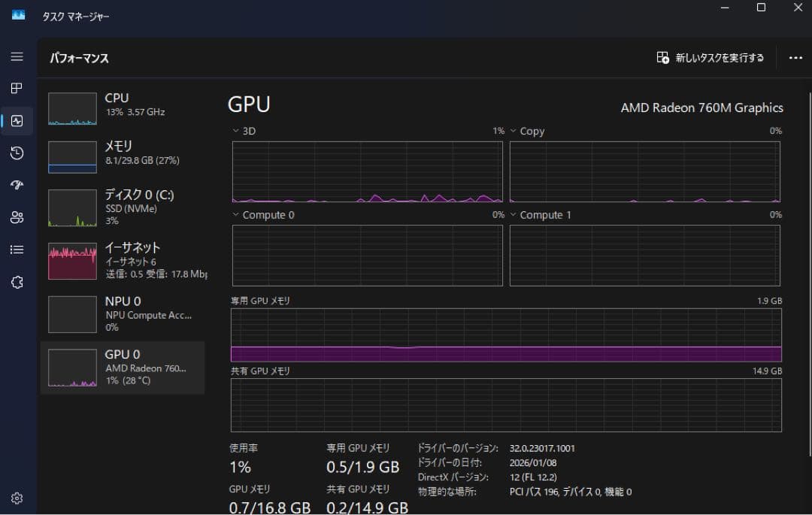Viewport: 812px width, 515px height.
Task: Toggle the navigation pane with hamburger icon
Action: [x=17, y=56]
